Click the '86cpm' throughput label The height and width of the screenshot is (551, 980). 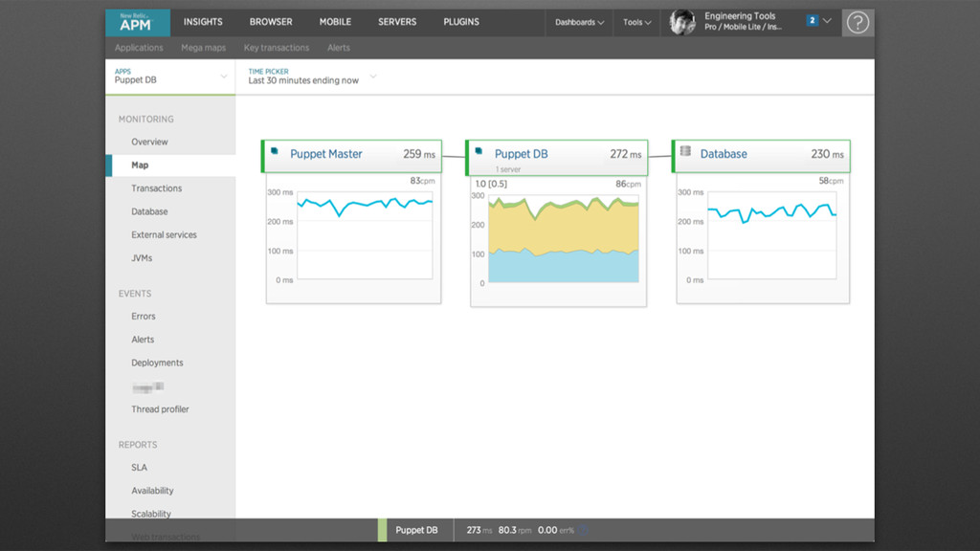[x=628, y=184]
